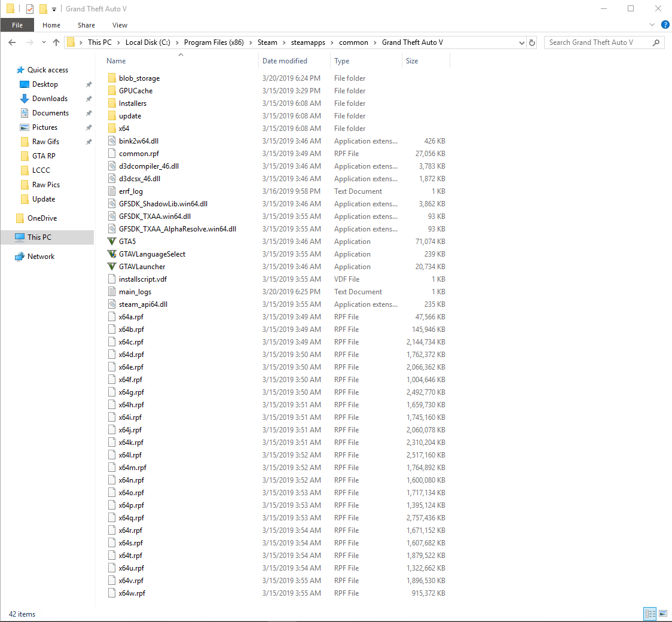This screenshot has width=672, height=622.
Task: Select Pictures in navigation pane
Action: click(45, 127)
